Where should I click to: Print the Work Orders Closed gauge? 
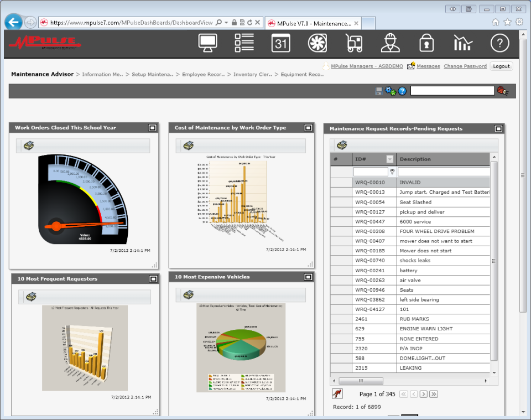[x=29, y=146]
